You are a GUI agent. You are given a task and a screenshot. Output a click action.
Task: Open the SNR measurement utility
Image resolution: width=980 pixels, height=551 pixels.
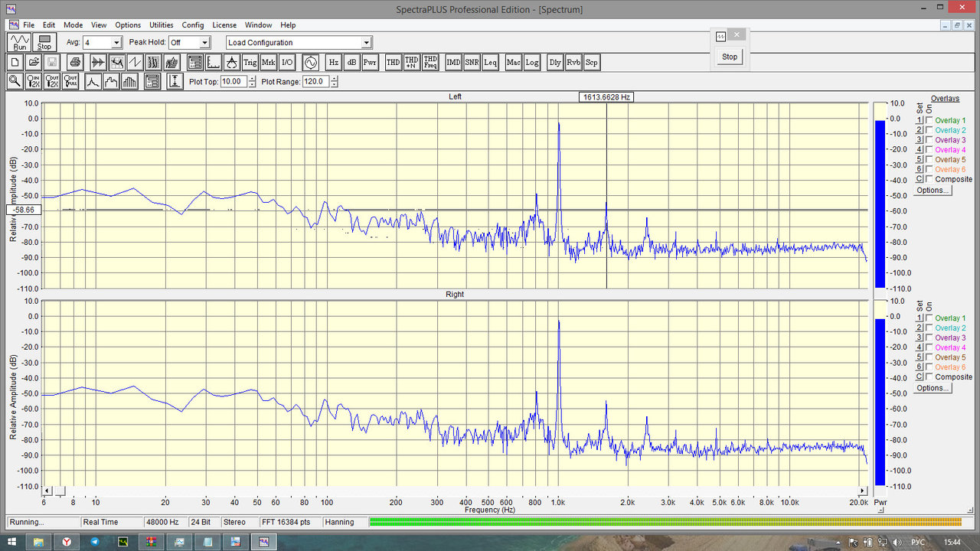[472, 62]
